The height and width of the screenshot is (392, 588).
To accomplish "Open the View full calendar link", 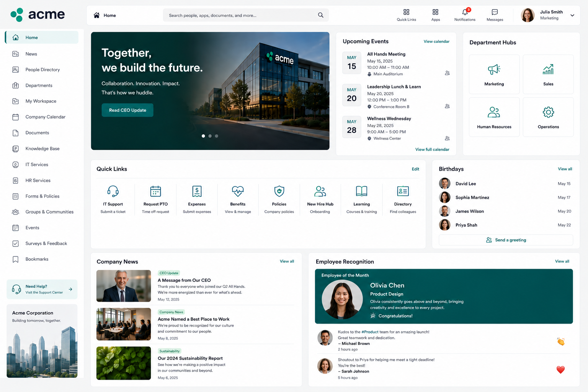I will click(432, 149).
